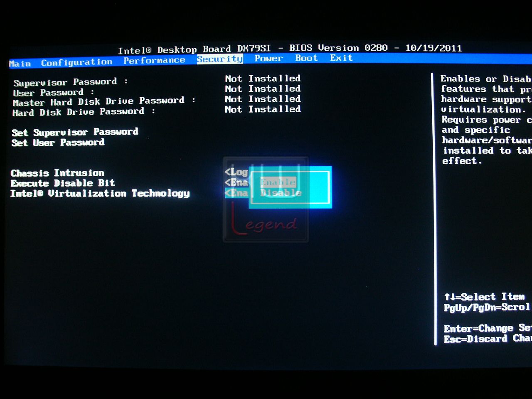Open the Main tab

[x=20, y=64]
